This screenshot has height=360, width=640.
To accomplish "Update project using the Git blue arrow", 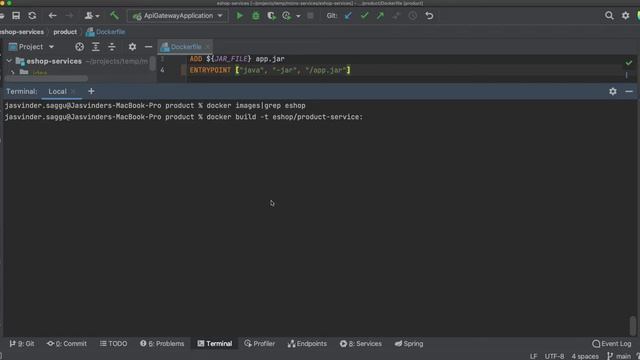I will 348,16.
